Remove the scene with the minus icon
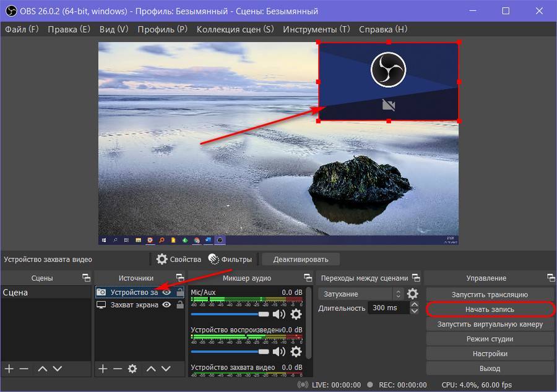The height and width of the screenshot is (392, 557). click(24, 369)
